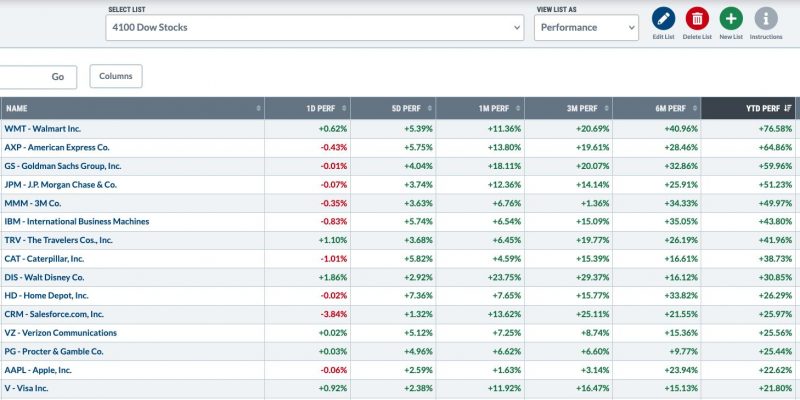Image resolution: width=800 pixels, height=400 pixels.
Task: Open PG - Procter & Gamble link
Action: tap(54, 352)
